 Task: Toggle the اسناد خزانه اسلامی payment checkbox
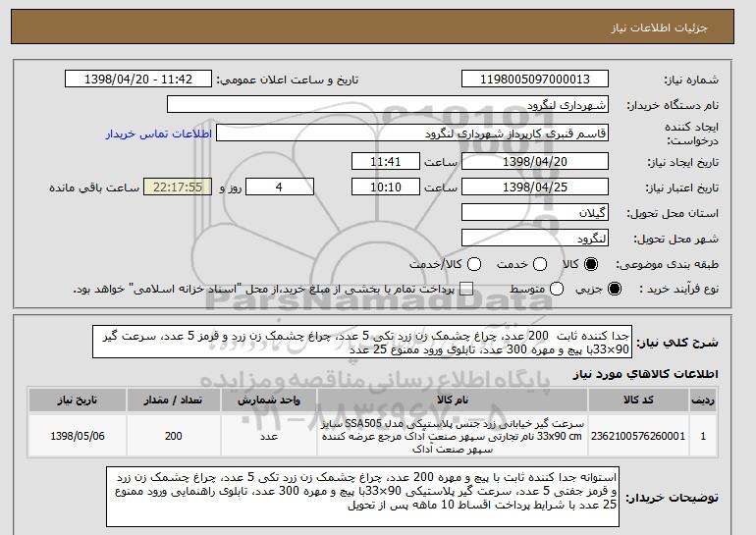[466, 289]
